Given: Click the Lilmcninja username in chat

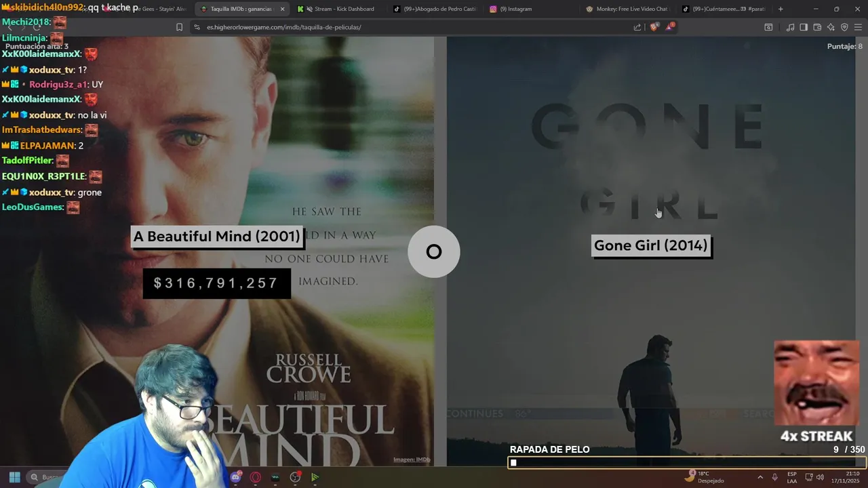Looking at the screenshot, I should click(24, 38).
